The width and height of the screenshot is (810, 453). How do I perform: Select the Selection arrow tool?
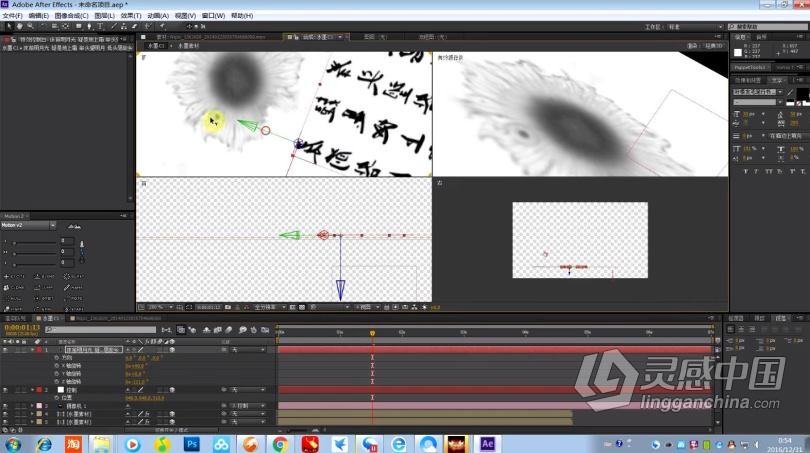tap(9, 26)
